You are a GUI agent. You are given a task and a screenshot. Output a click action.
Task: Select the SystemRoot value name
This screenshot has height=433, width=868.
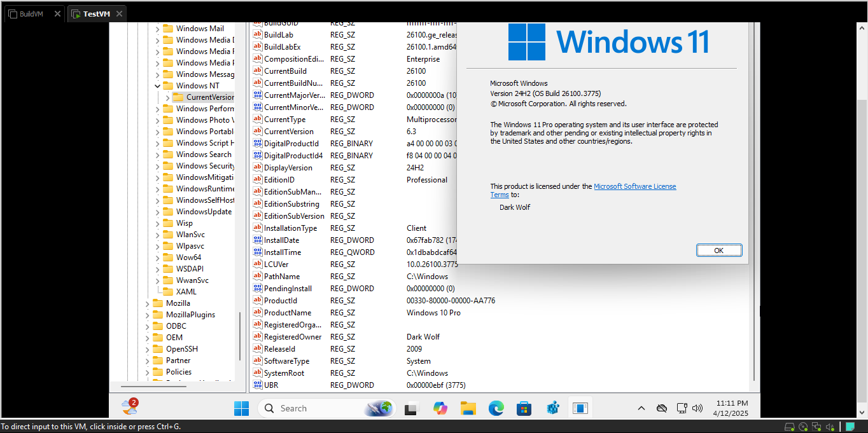coord(284,373)
